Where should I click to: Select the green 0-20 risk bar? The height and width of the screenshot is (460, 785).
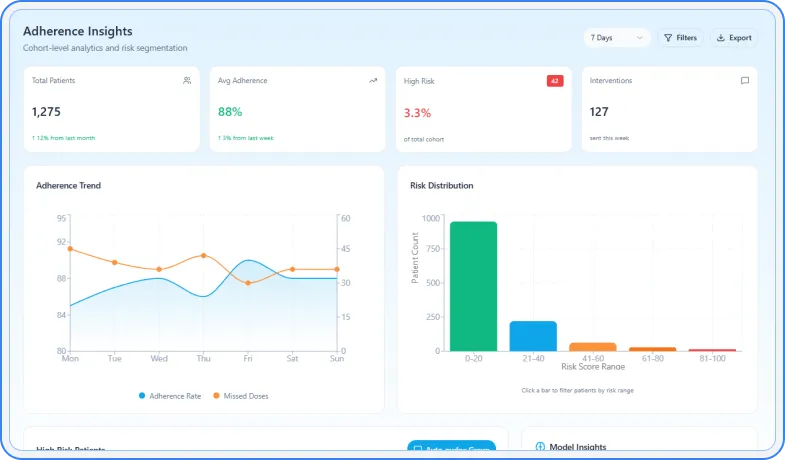point(473,286)
